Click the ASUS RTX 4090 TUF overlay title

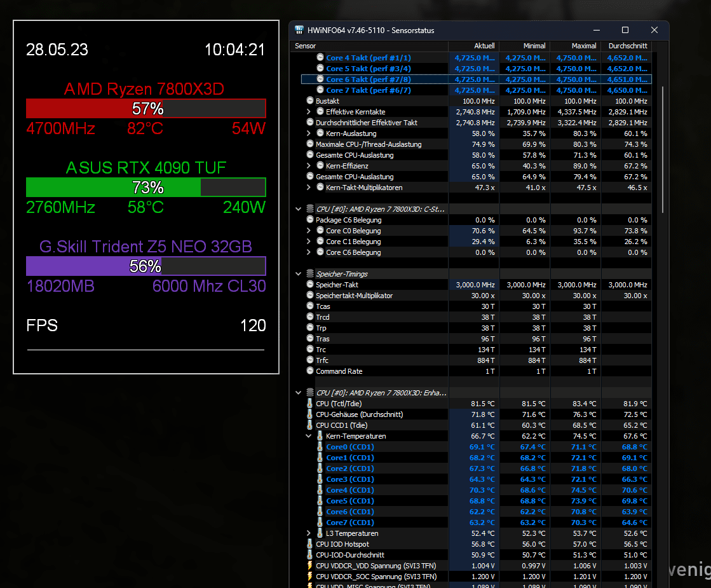coord(146,168)
